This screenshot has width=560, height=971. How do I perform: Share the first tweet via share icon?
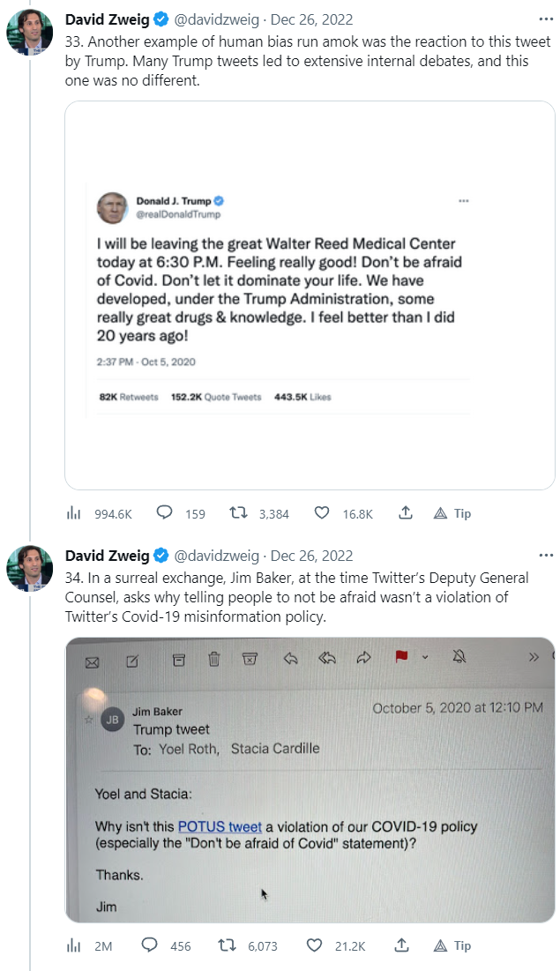(x=405, y=513)
